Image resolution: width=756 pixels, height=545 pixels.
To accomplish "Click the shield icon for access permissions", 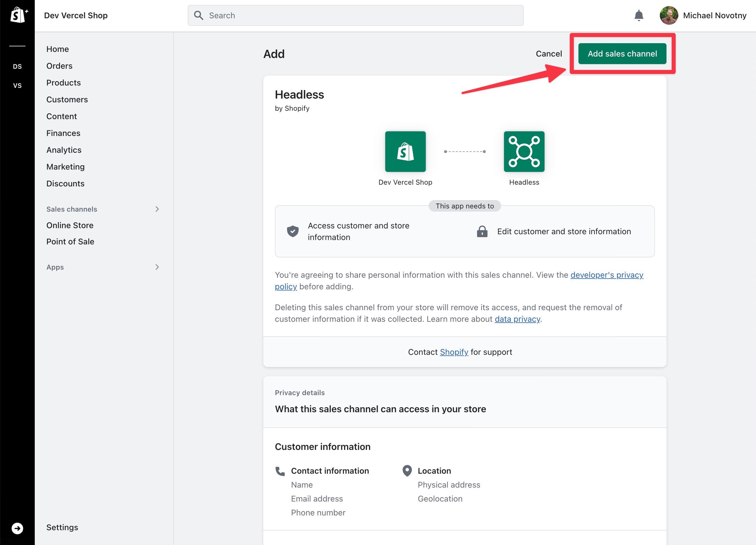I will (292, 231).
